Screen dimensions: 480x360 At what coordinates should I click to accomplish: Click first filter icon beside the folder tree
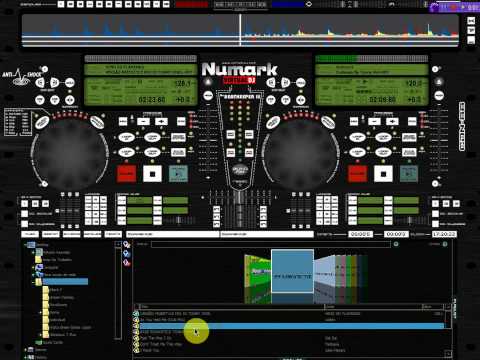127,245
